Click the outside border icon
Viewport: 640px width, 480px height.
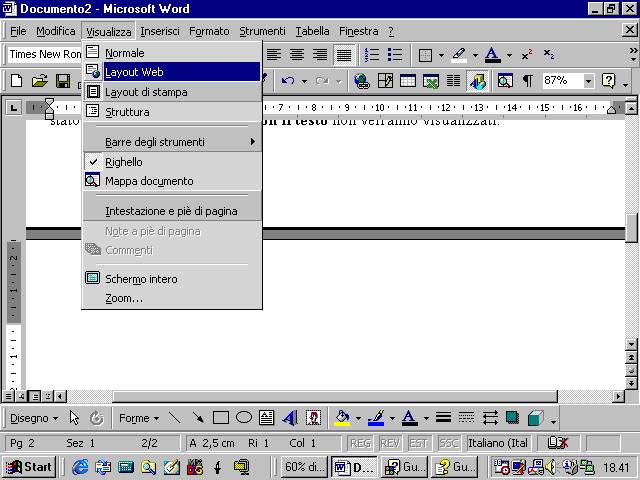pos(425,55)
